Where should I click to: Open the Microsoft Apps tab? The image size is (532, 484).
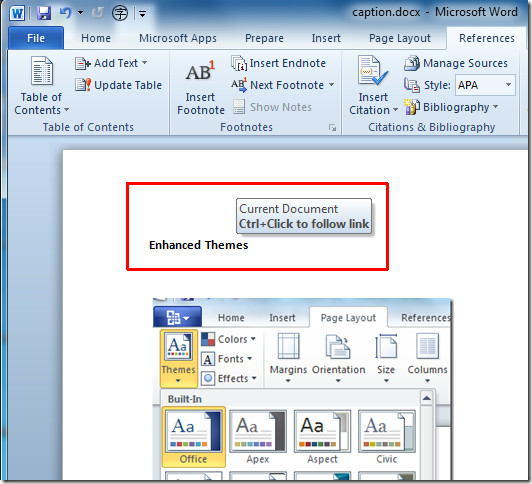pyautogui.click(x=178, y=38)
